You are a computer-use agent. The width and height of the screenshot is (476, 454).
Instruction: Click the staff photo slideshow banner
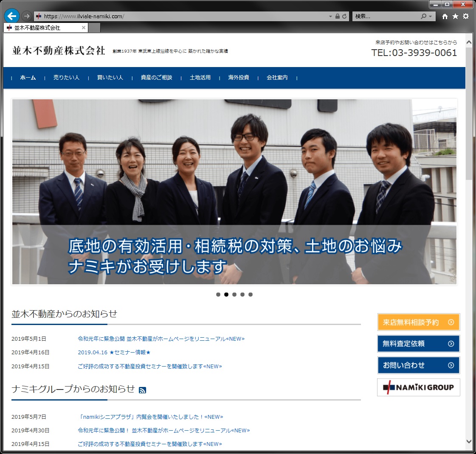pos(234,192)
